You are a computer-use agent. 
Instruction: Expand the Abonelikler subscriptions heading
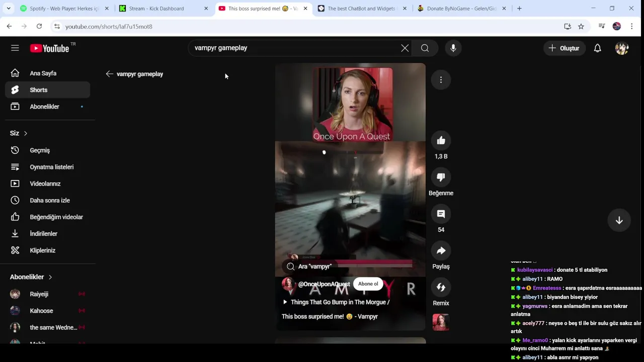31,277
